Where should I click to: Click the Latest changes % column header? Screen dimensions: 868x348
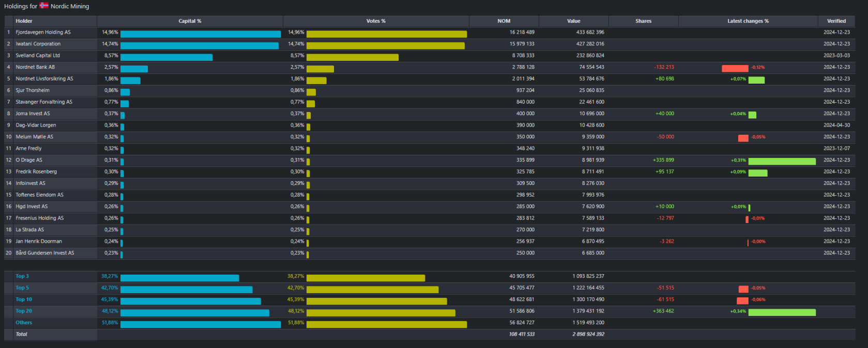[x=748, y=21]
